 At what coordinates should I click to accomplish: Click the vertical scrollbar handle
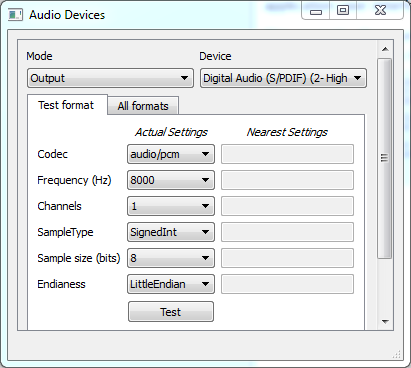pos(385,158)
